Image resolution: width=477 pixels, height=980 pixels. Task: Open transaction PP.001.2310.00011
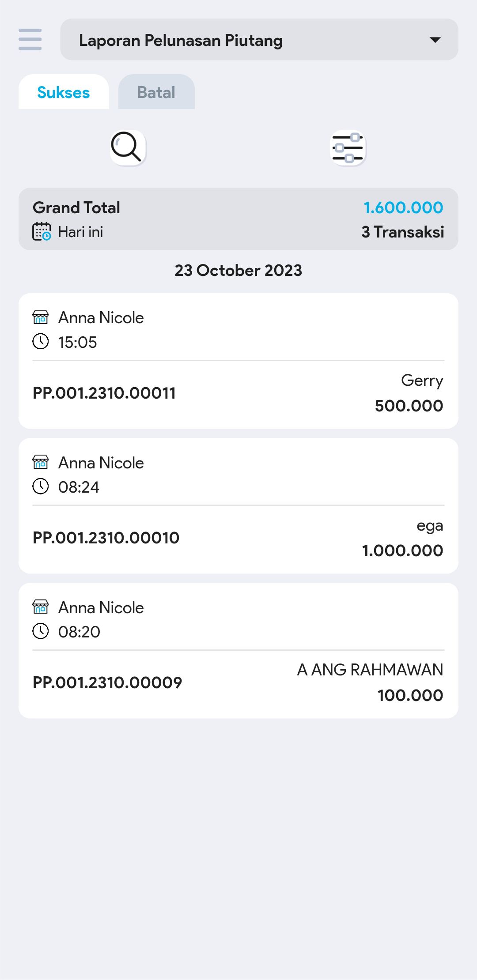pos(104,393)
